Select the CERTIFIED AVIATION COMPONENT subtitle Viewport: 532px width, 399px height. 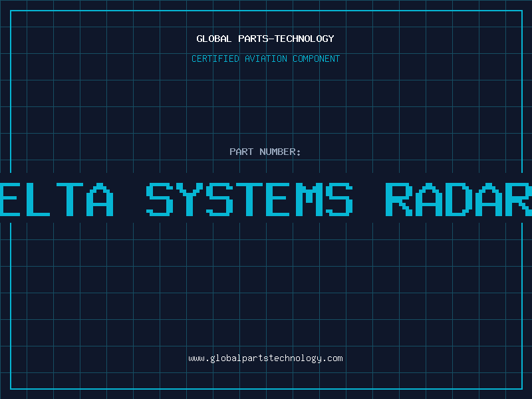pos(265,59)
